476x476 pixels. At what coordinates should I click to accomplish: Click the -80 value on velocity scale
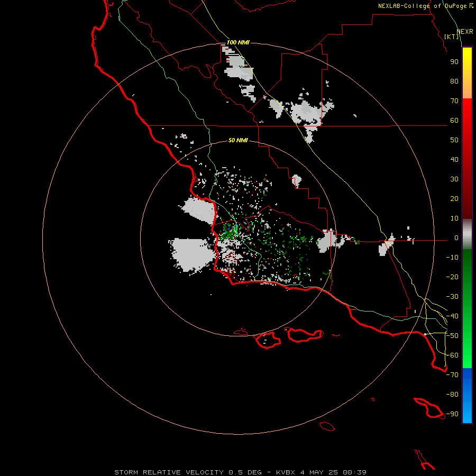tap(452, 395)
